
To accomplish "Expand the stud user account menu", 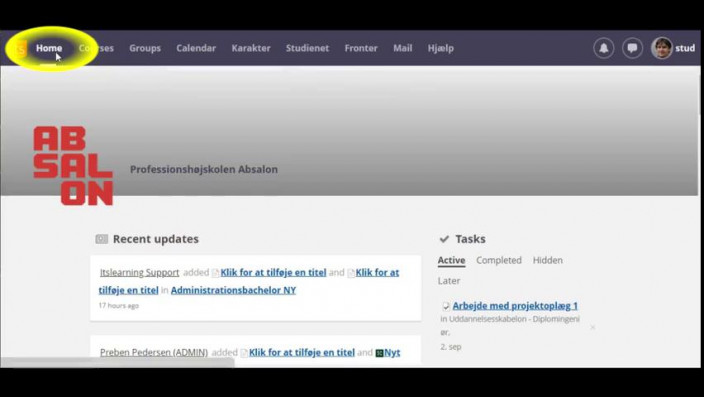I will pos(685,48).
